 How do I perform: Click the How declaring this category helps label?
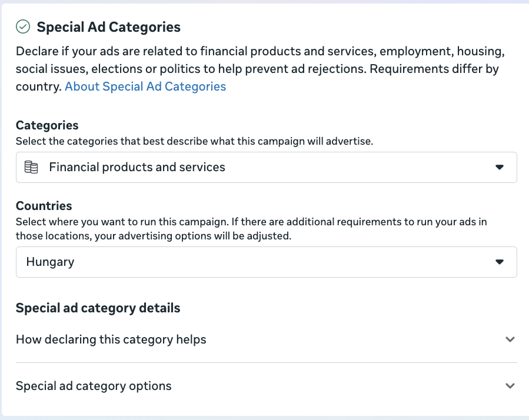click(111, 339)
